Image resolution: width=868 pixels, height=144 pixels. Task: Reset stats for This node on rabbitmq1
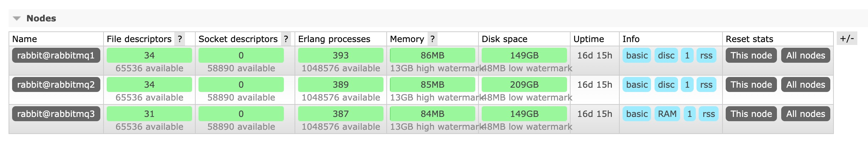click(751, 56)
